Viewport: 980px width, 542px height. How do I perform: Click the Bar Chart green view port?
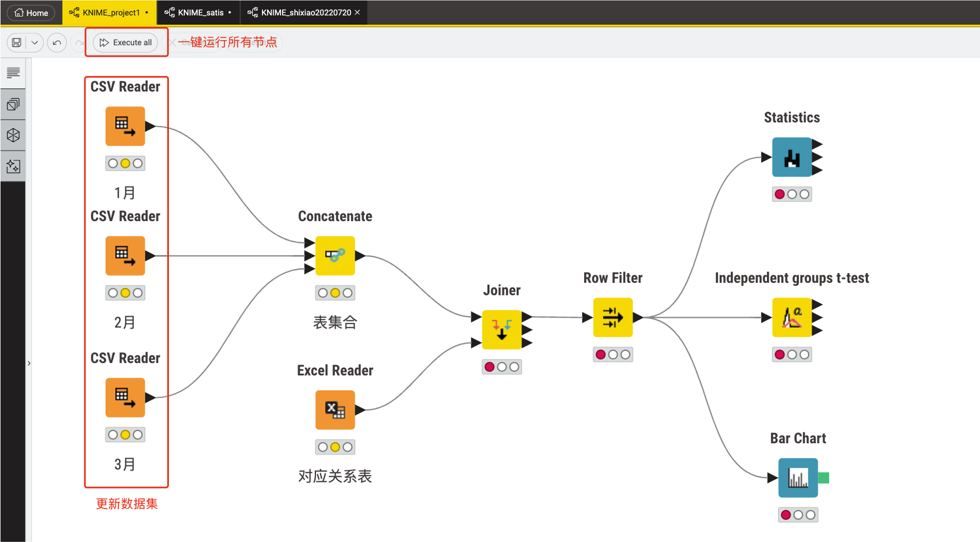click(x=824, y=478)
